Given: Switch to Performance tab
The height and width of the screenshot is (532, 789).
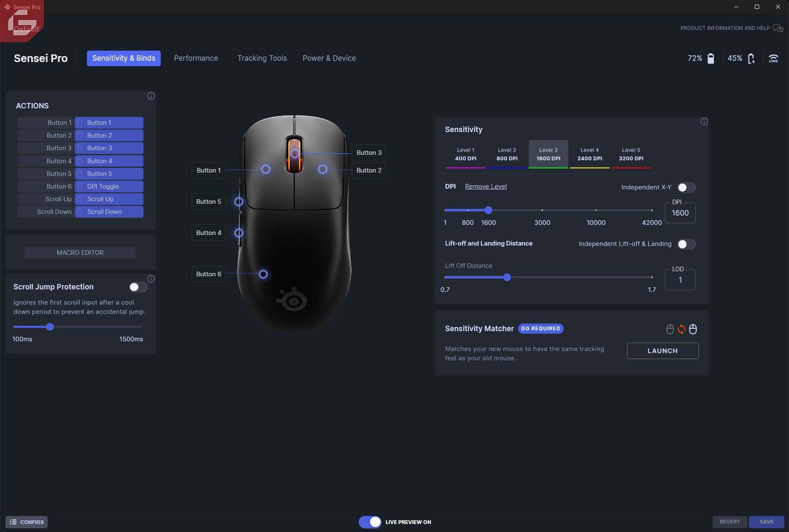Looking at the screenshot, I should pos(196,58).
